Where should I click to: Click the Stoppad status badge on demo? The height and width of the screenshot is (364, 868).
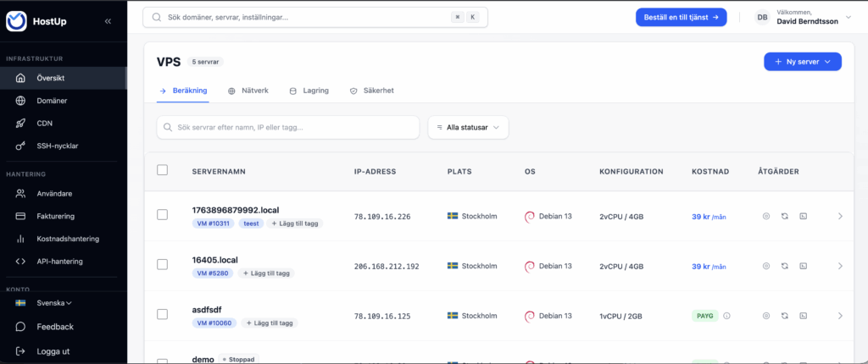click(238, 359)
